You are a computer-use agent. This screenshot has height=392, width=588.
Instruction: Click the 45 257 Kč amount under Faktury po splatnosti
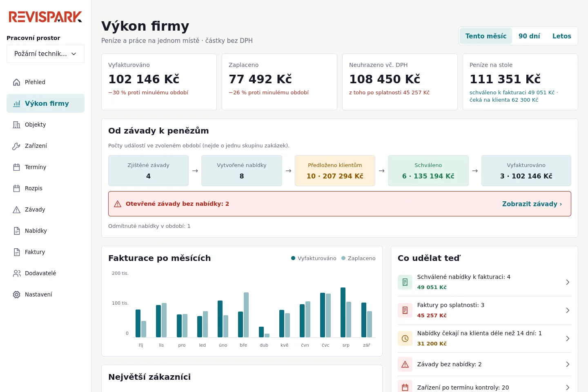click(x=432, y=315)
